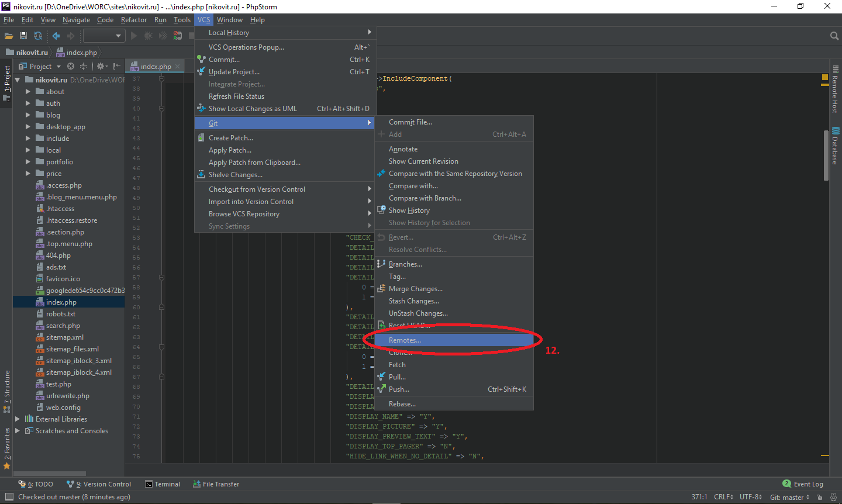This screenshot has width=842, height=504.
Task: Click Commit File... in Git submenu
Action: click(454, 122)
